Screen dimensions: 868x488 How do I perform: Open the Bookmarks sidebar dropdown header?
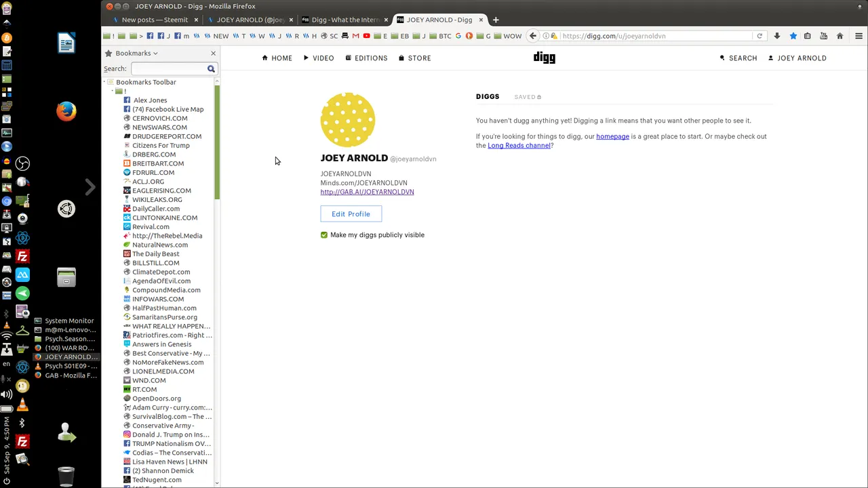[x=136, y=53]
